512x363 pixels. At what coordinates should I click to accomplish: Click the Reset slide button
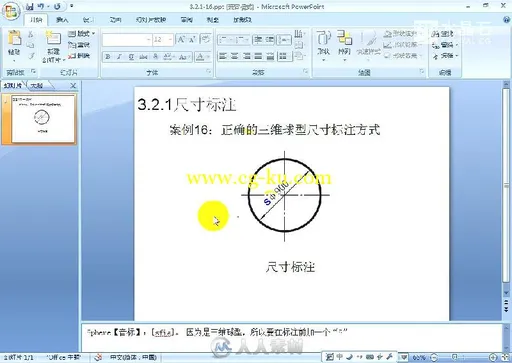(x=79, y=45)
